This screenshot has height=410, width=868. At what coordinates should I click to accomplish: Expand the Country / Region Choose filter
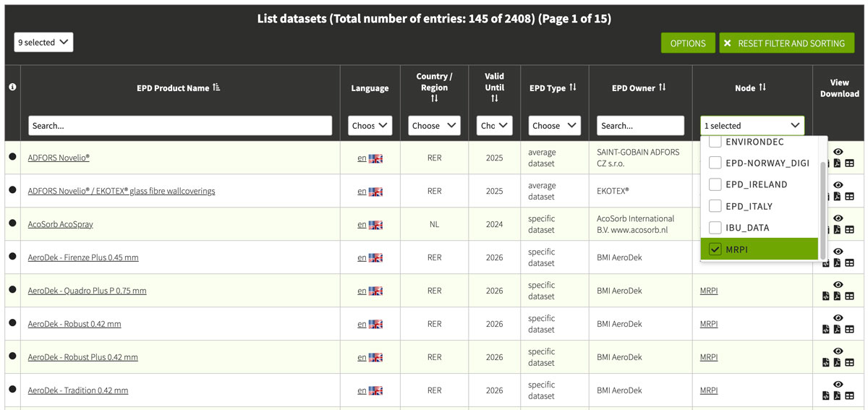[x=434, y=125]
